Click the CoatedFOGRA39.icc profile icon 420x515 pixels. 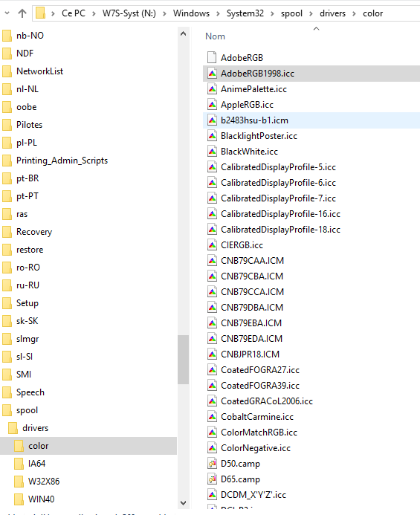(x=212, y=385)
